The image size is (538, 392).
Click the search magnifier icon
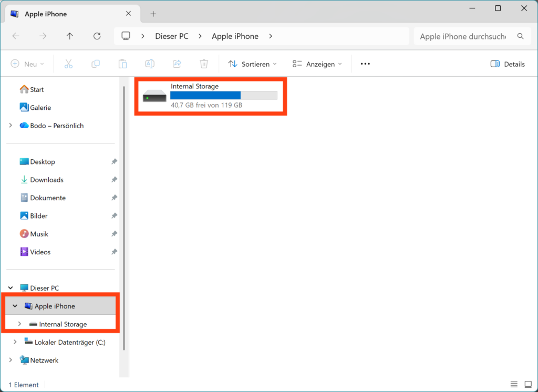coord(520,36)
